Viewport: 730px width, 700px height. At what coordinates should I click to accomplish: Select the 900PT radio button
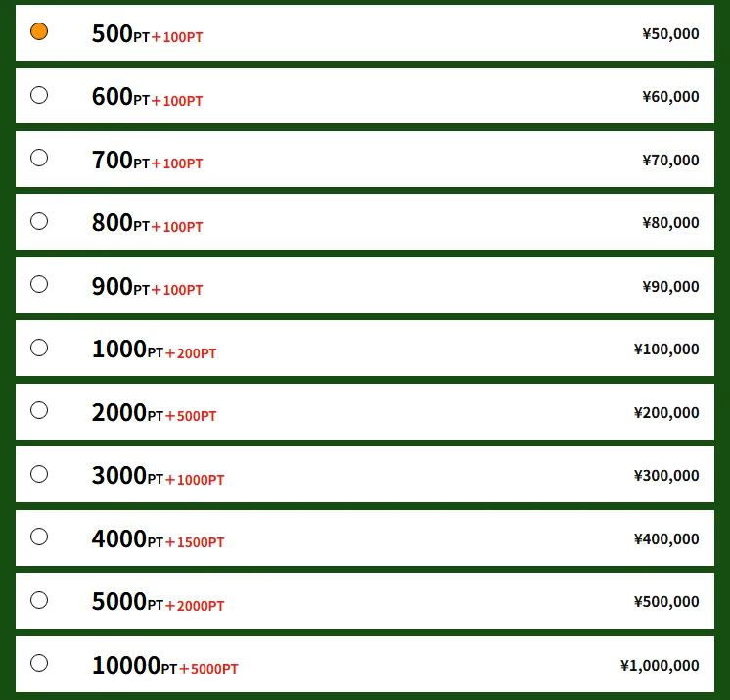pyautogui.click(x=39, y=284)
